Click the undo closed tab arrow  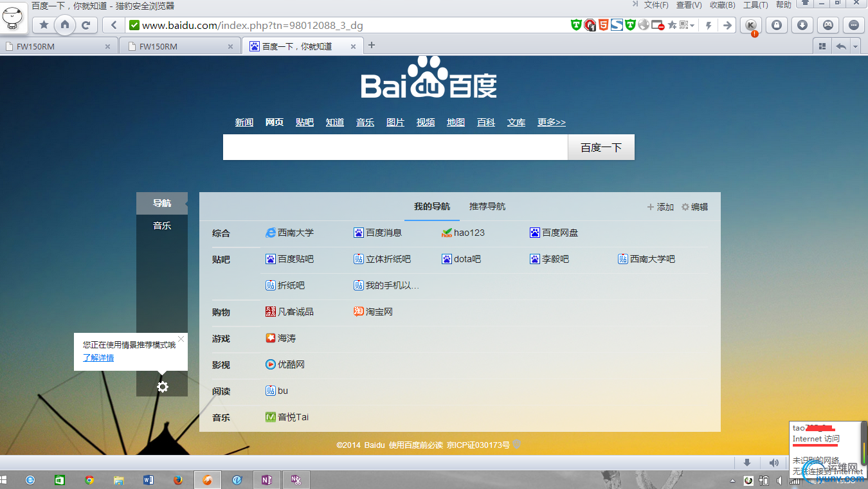tap(840, 46)
